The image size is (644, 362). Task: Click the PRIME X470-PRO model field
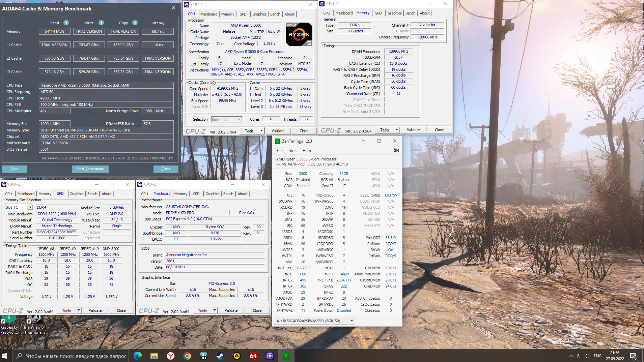197,213
